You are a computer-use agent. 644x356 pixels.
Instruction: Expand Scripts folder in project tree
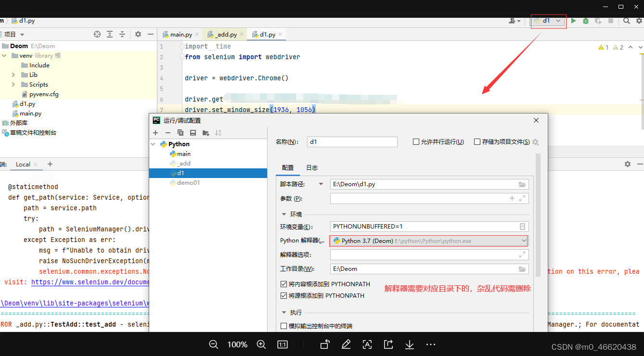click(x=13, y=85)
